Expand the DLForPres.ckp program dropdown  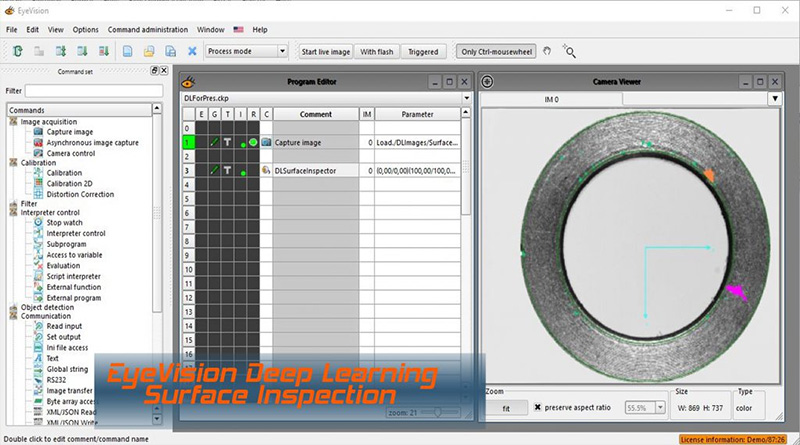(x=465, y=99)
